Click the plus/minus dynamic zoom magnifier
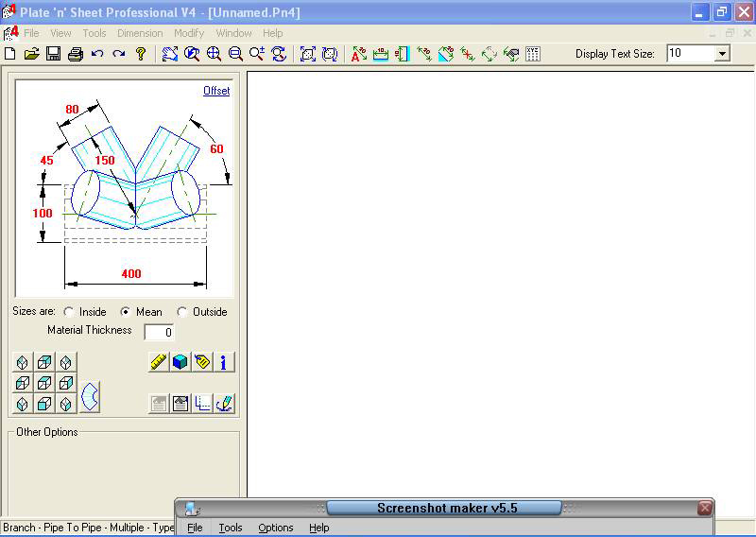 [257, 54]
